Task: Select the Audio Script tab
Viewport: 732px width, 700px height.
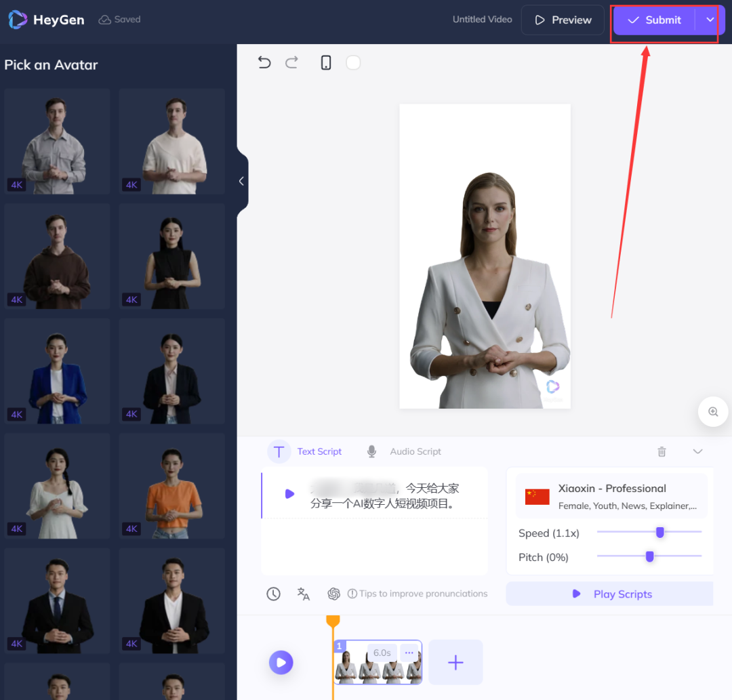Action: pyautogui.click(x=415, y=451)
